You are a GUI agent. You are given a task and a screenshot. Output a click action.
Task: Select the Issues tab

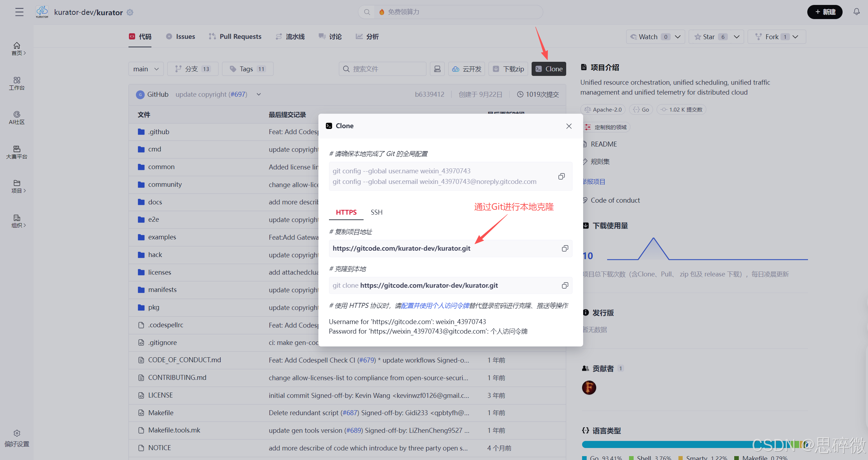pos(180,36)
